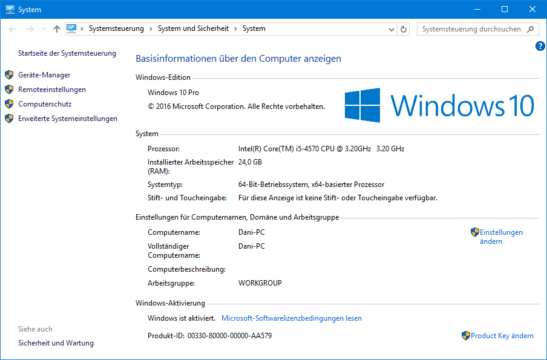Go up one level with up arrow
The height and width of the screenshot is (360, 547).
57,29
